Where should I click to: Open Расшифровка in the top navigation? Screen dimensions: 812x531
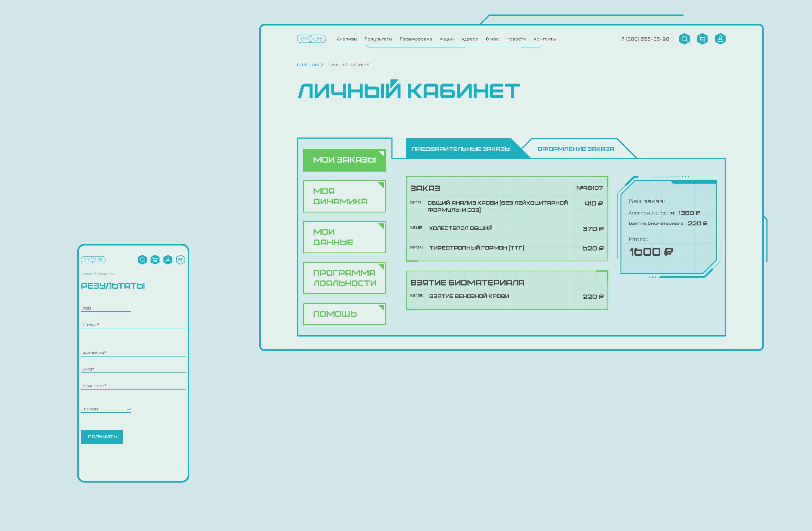point(416,39)
